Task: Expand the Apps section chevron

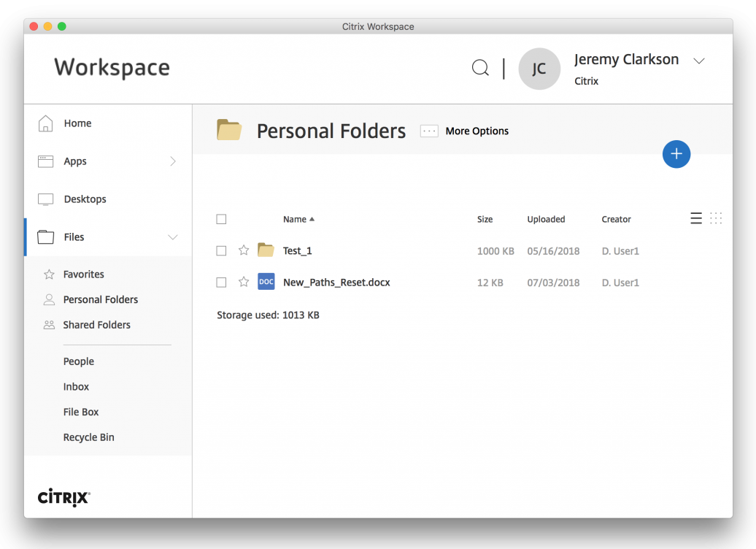Action: [x=173, y=161]
